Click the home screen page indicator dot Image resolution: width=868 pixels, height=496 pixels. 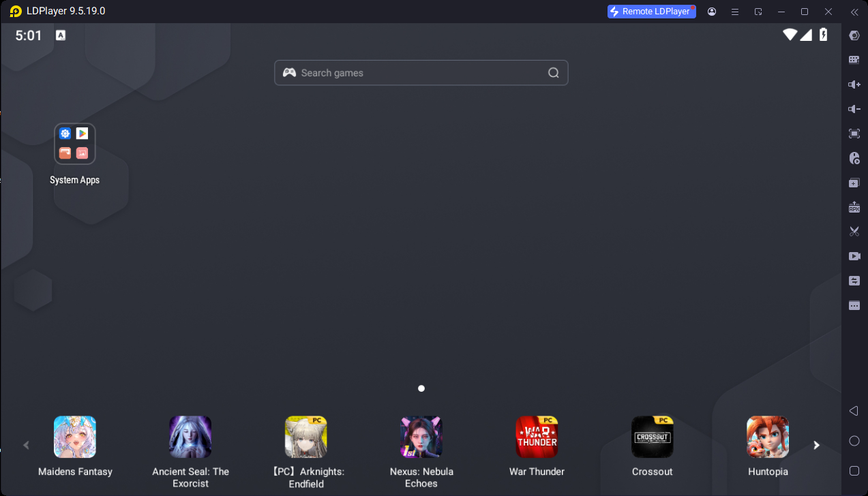(421, 388)
